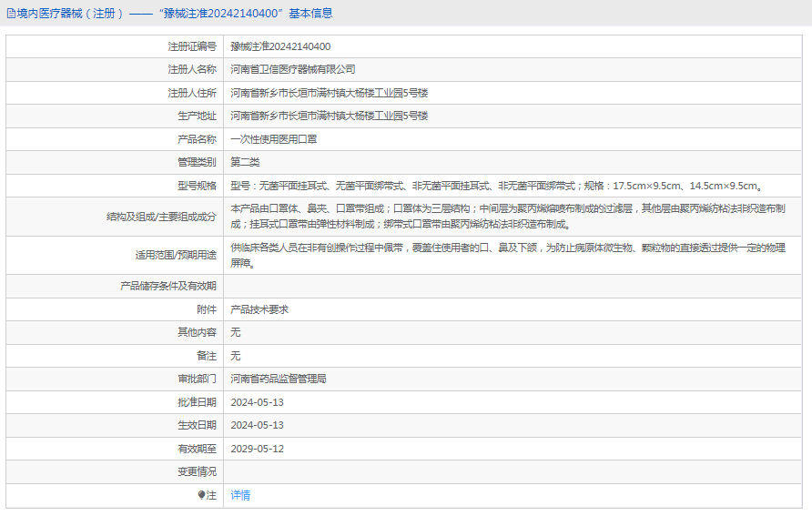The width and height of the screenshot is (812, 516).
Task: Click the 生效日期 label
Action: click(197, 425)
